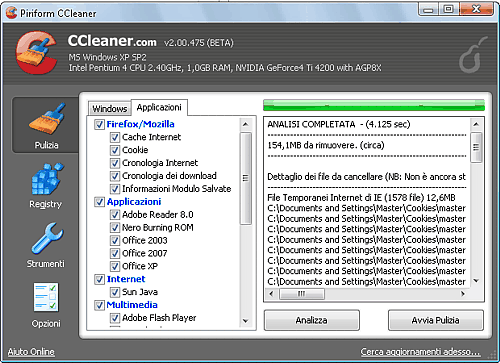Click the CCleaner title bar icon

pos(11,13)
